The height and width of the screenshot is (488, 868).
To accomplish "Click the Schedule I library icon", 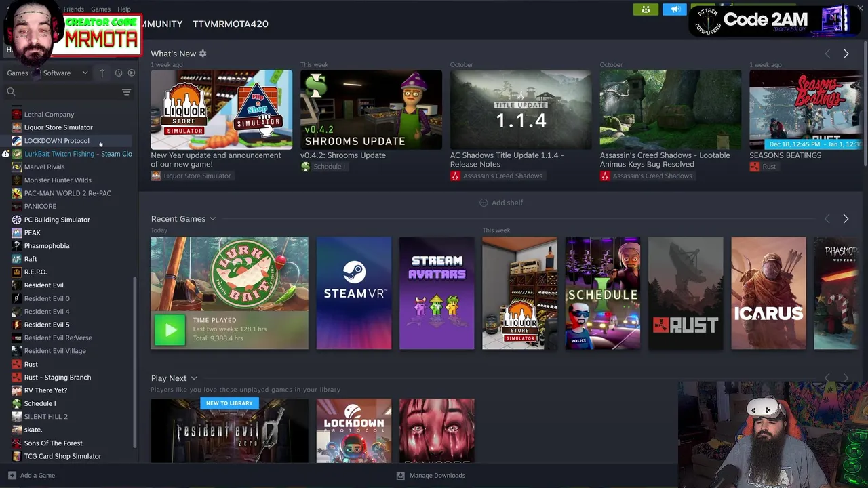I will [x=17, y=403].
